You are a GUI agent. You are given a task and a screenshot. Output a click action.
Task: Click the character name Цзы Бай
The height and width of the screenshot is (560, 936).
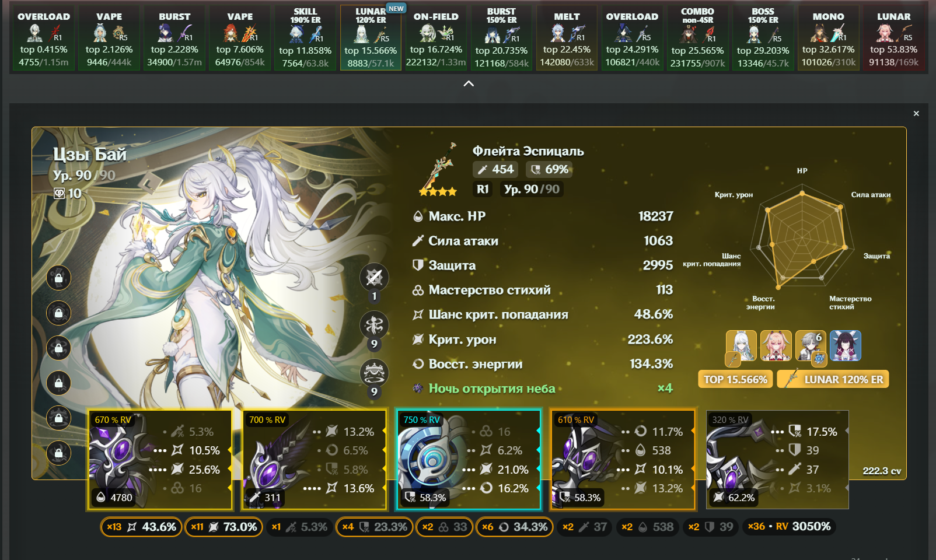pyautogui.click(x=90, y=155)
